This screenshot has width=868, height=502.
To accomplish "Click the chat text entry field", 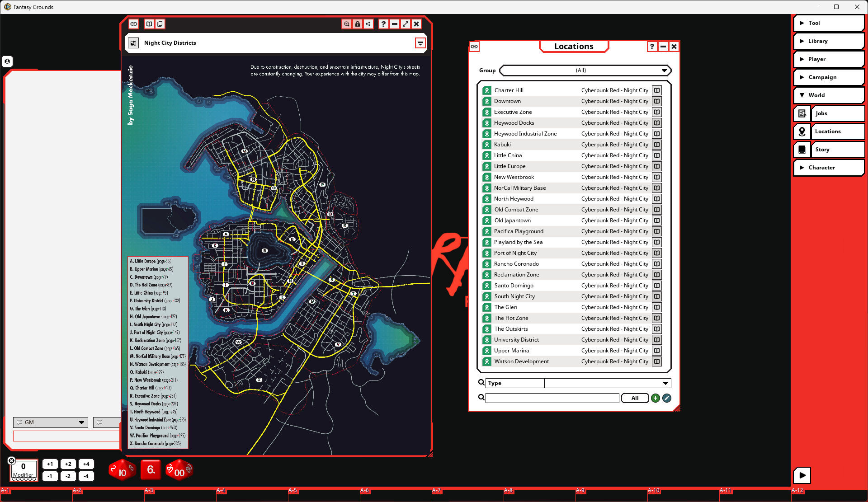I will point(66,436).
